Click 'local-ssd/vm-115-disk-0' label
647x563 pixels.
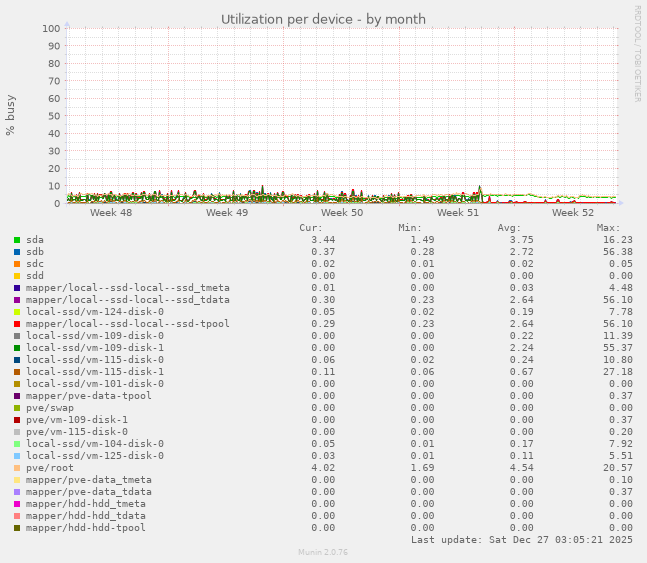tap(95, 360)
